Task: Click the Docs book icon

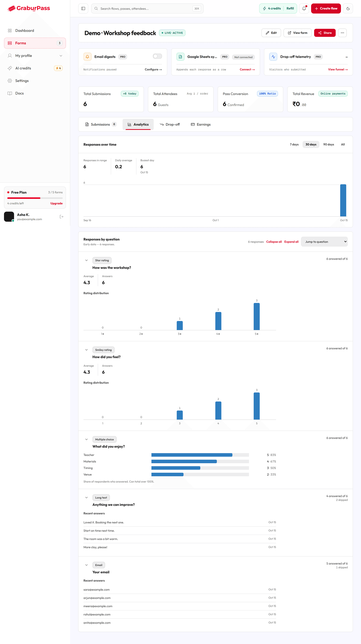Action: click(x=10, y=93)
